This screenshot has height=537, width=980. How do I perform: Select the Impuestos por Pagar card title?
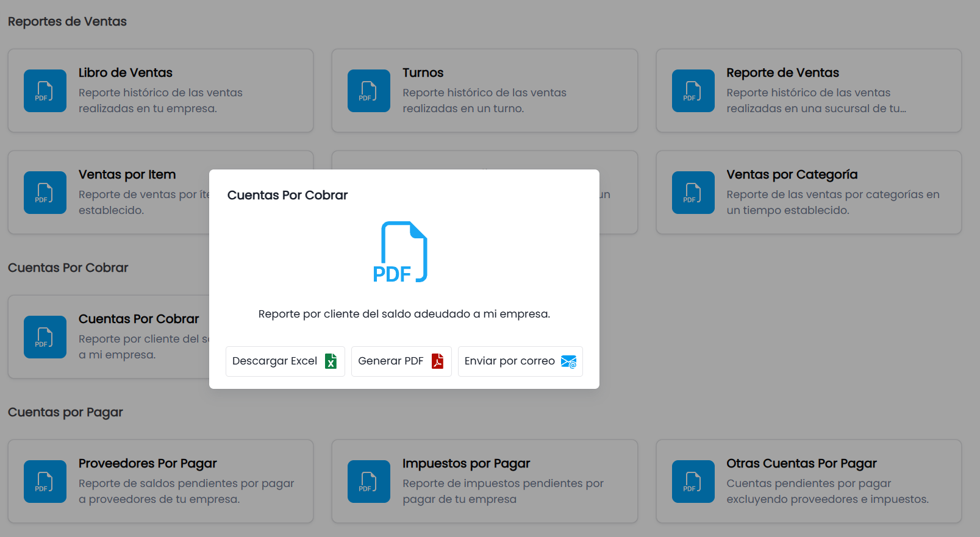pyautogui.click(x=466, y=463)
